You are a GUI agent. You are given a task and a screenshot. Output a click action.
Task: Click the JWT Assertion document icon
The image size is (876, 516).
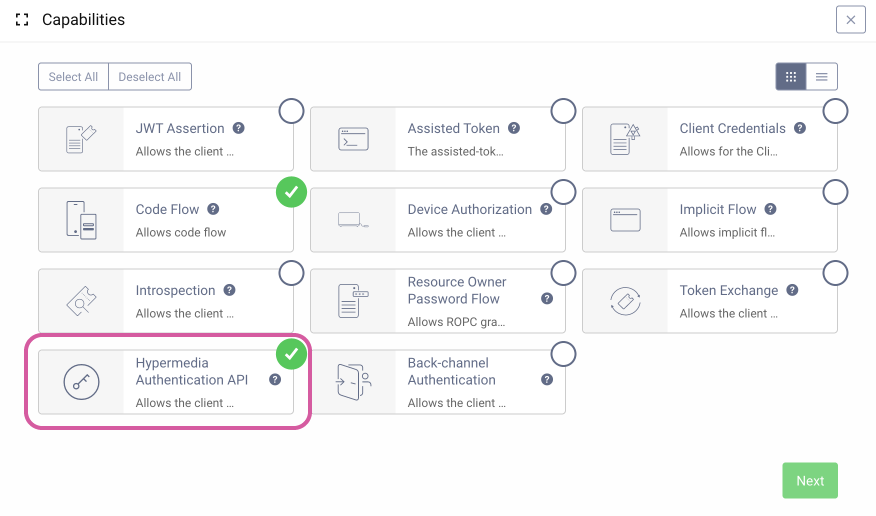click(x=81, y=139)
